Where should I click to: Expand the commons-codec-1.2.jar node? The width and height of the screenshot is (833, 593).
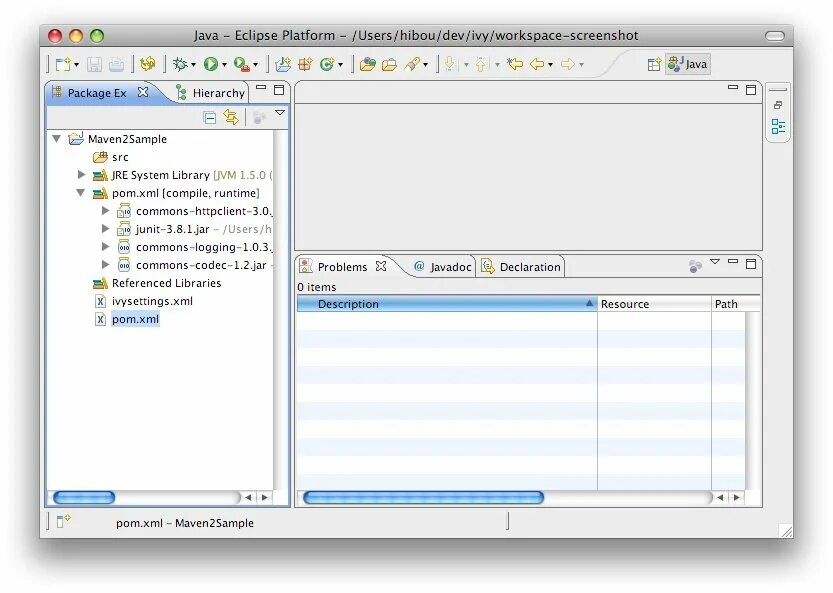(106, 265)
